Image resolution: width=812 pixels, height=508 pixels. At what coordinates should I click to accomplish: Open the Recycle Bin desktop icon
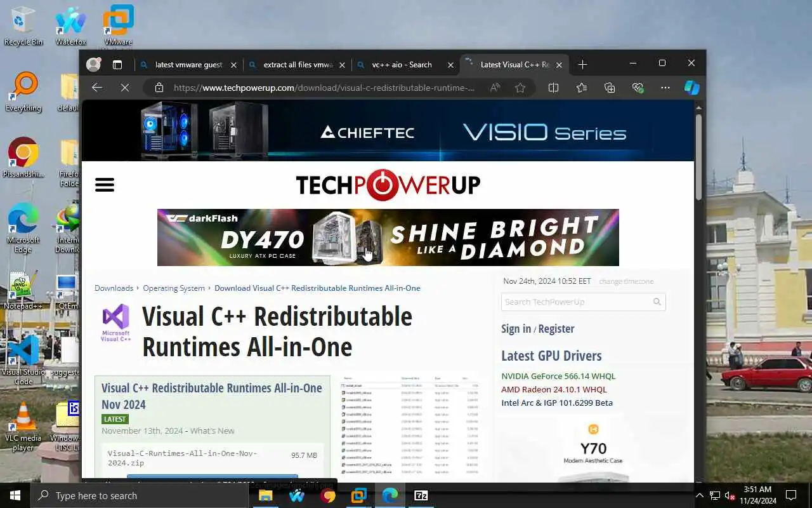coord(23,26)
